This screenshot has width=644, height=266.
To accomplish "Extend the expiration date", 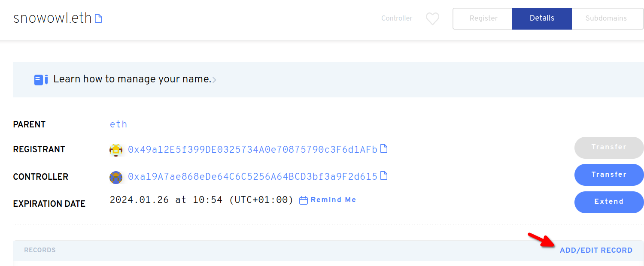I will [x=609, y=202].
